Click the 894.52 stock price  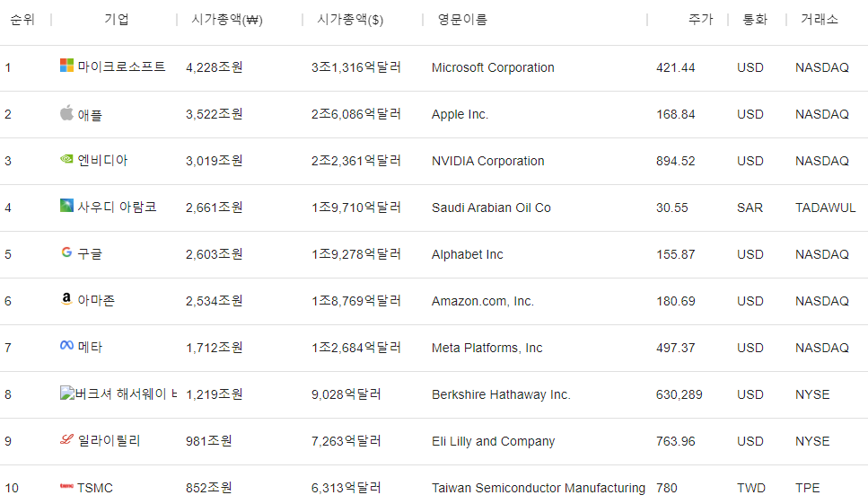coord(675,161)
